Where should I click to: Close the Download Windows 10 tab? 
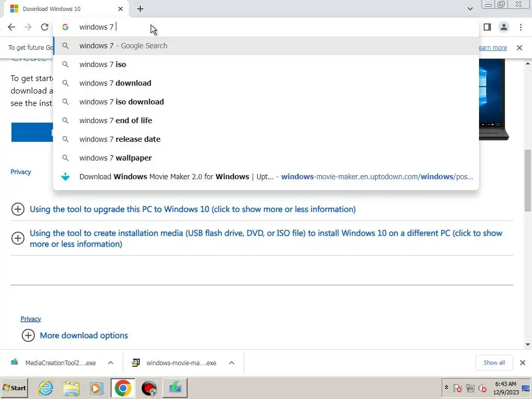[x=121, y=9]
